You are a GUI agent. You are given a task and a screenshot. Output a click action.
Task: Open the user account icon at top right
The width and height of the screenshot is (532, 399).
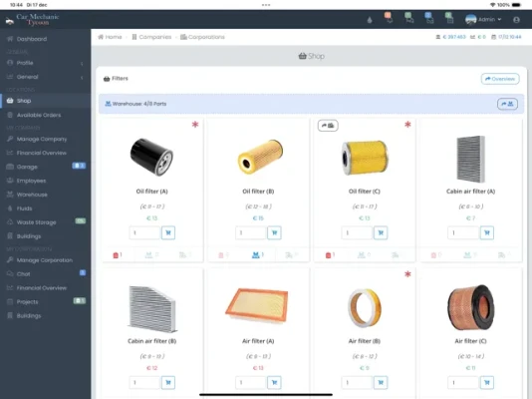tap(516, 20)
